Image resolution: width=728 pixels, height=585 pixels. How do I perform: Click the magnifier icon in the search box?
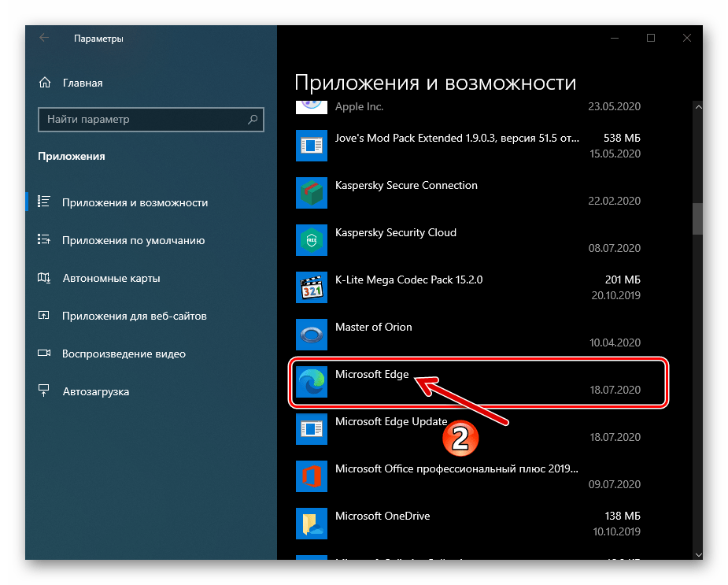click(253, 120)
